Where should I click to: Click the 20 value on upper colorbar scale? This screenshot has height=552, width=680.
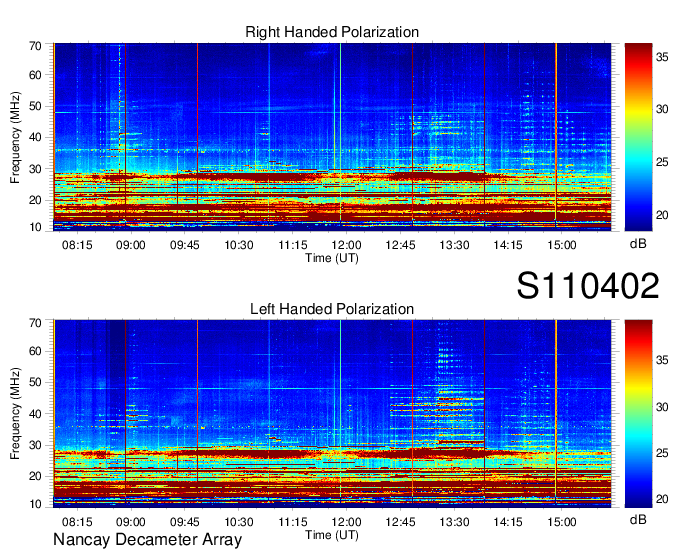(662, 215)
